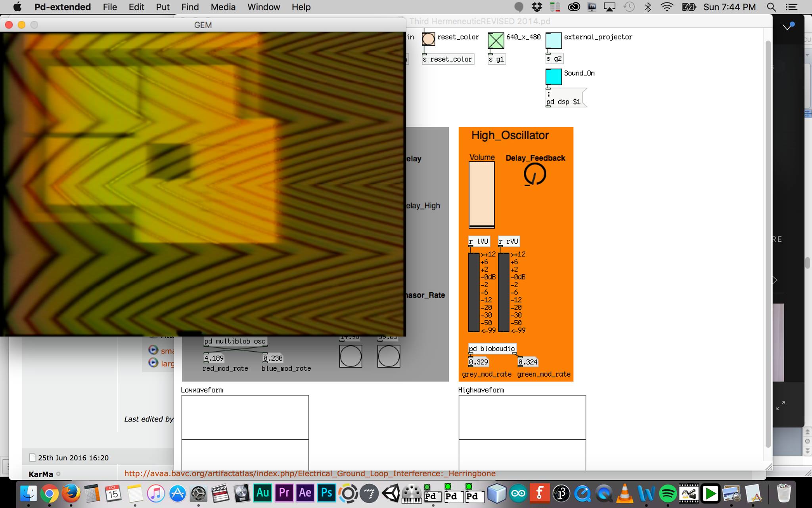Toggle the 640_x_480 checkbox
The image size is (812, 508).
496,40
